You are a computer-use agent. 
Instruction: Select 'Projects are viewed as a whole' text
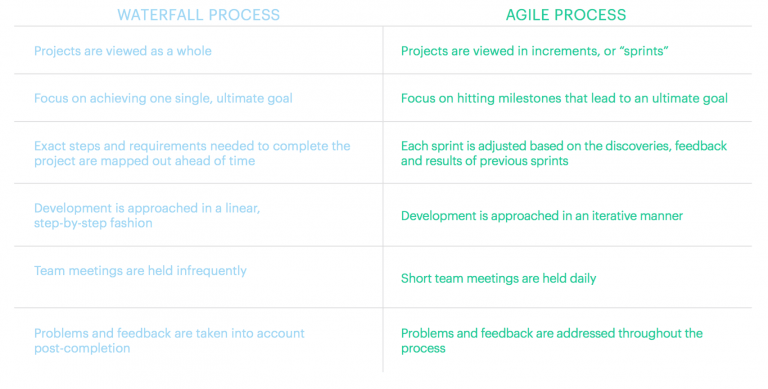pos(123,51)
